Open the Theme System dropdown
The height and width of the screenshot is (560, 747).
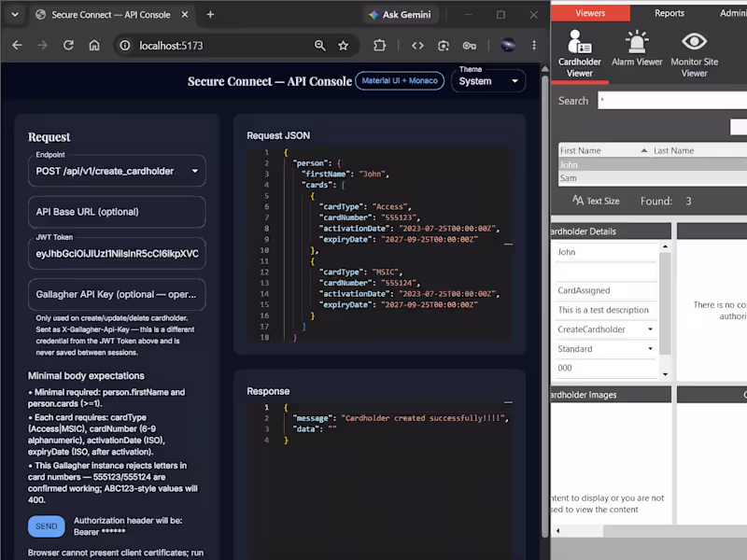pyautogui.click(x=488, y=81)
